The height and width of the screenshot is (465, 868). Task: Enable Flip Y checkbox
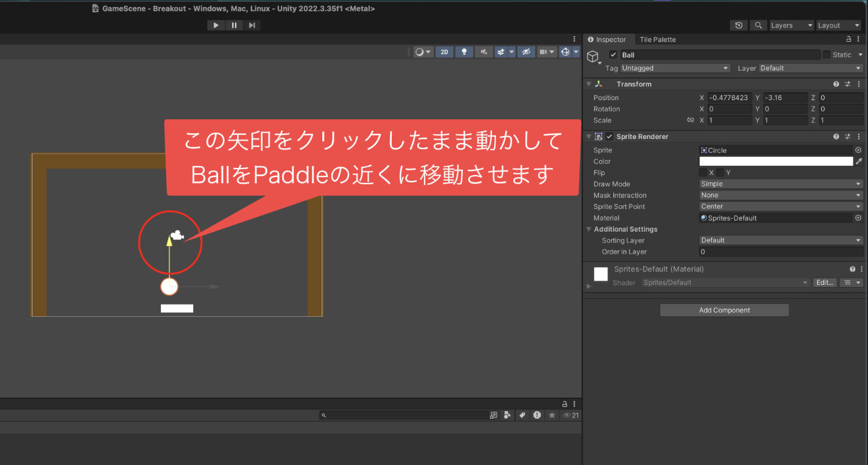720,173
